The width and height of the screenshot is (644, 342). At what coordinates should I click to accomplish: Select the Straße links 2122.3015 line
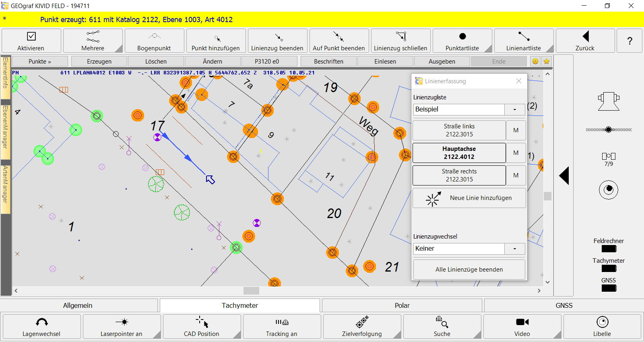point(459,130)
